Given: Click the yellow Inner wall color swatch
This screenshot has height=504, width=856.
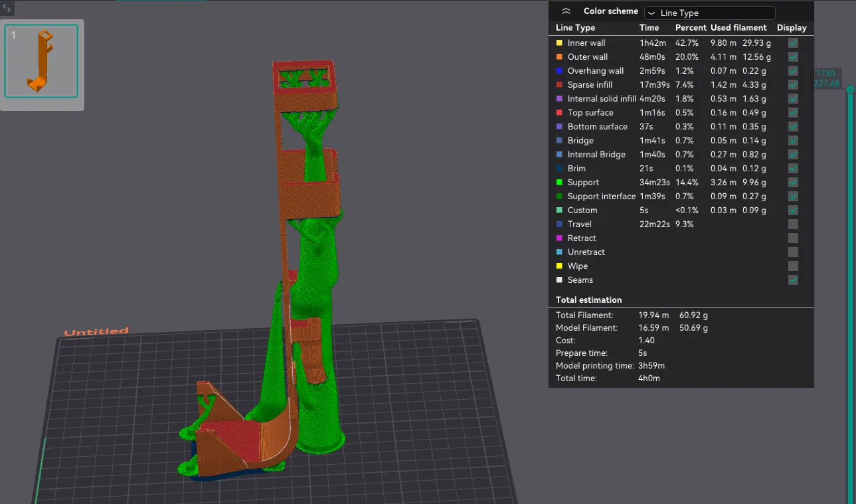Looking at the screenshot, I should (559, 43).
